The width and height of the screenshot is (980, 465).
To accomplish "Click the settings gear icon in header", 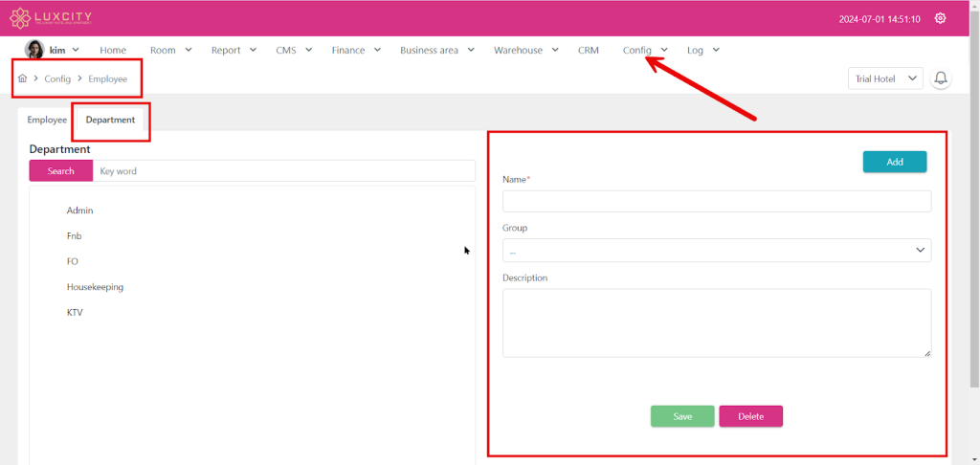I will click(x=940, y=18).
